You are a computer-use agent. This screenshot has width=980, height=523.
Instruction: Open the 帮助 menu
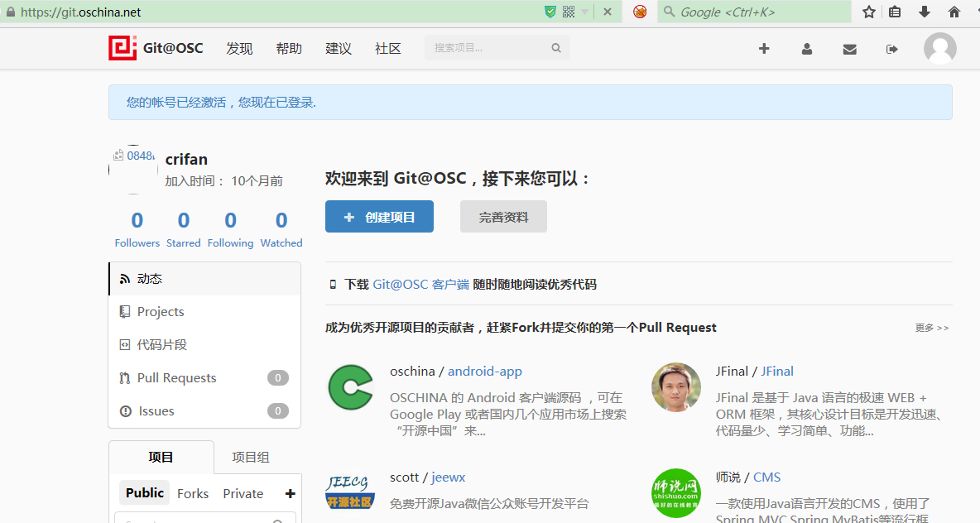(x=289, y=48)
